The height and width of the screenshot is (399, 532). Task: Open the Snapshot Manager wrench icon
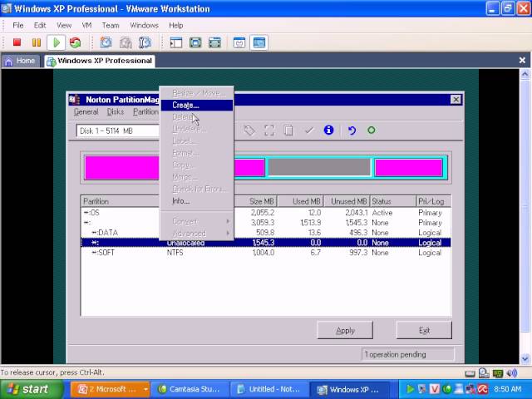(145, 42)
